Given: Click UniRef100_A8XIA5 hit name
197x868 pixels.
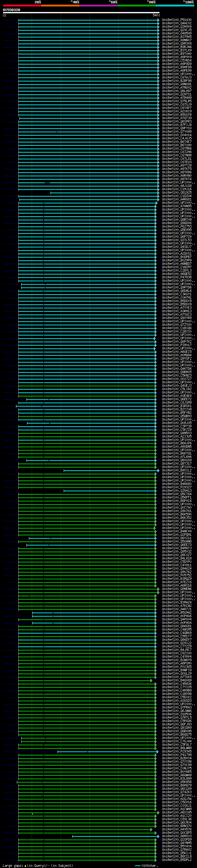Looking at the screenshot, I should [x=177, y=812].
